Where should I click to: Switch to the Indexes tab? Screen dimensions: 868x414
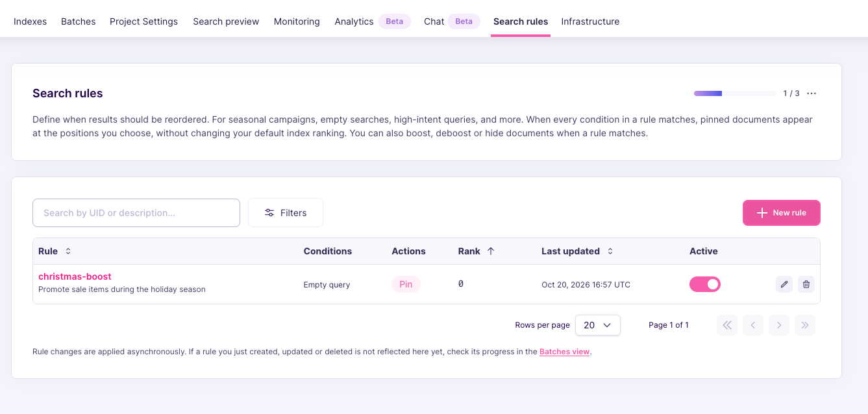pyautogui.click(x=31, y=21)
